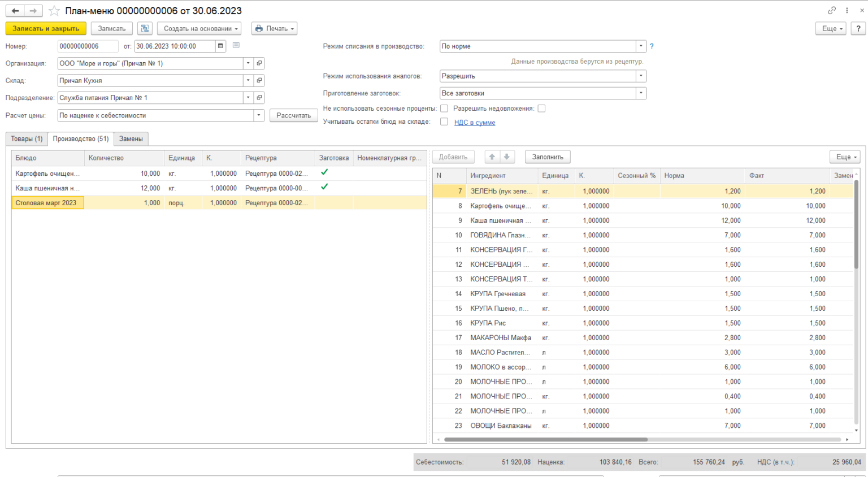
Task: Click the Ингредиент column header
Action: click(502, 176)
